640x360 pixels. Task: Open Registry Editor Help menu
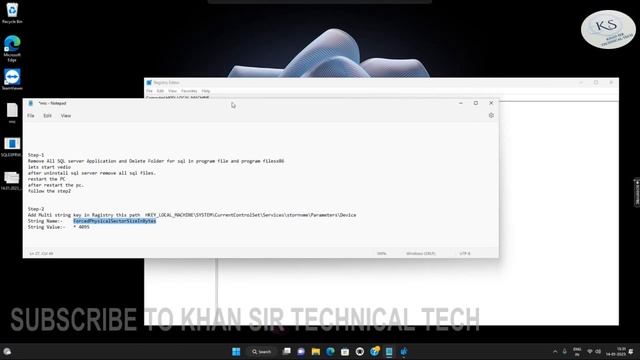pyautogui.click(x=206, y=91)
